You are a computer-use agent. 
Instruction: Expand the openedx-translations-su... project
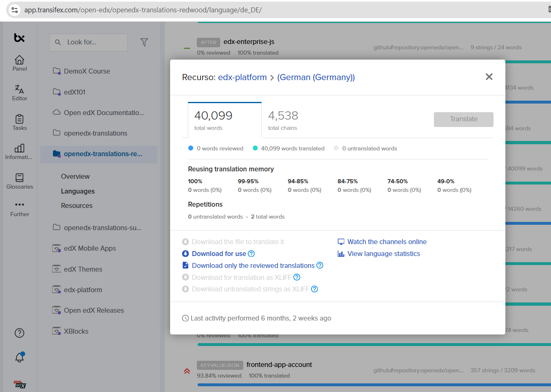[x=102, y=228]
